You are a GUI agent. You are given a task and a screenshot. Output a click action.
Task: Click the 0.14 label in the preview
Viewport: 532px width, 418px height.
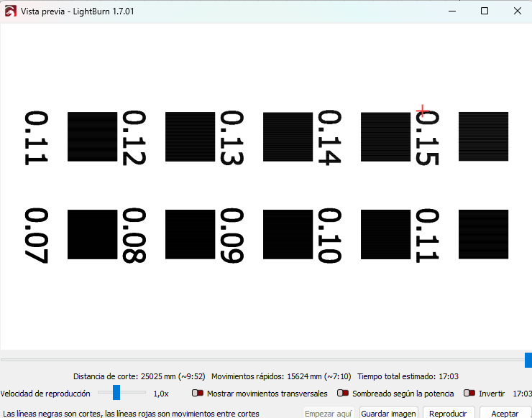click(x=329, y=138)
